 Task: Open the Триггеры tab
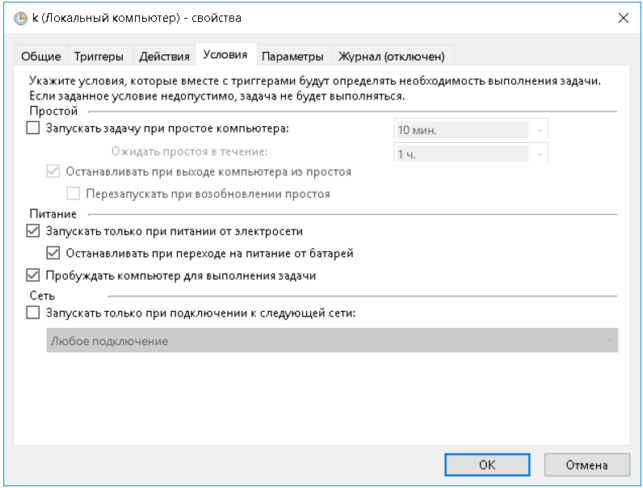click(99, 56)
